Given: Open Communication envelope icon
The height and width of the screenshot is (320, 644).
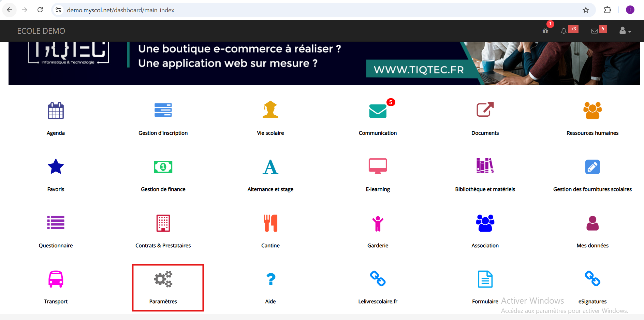Looking at the screenshot, I should coord(378,111).
